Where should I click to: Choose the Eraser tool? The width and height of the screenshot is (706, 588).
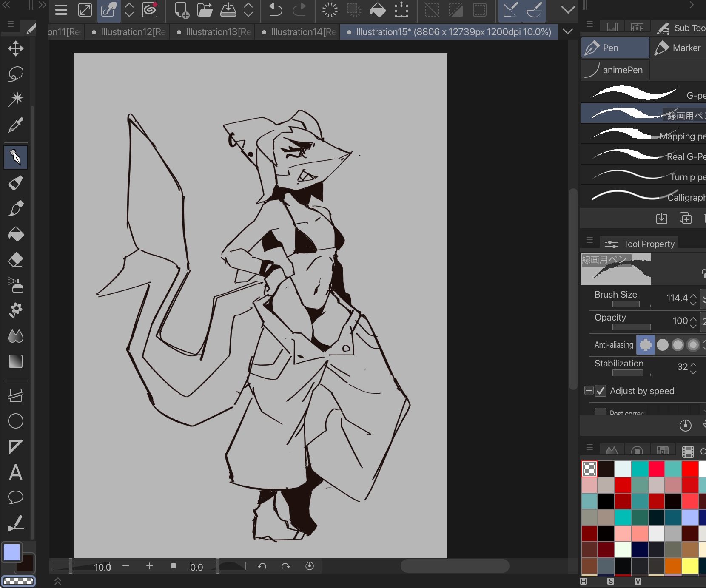16,260
